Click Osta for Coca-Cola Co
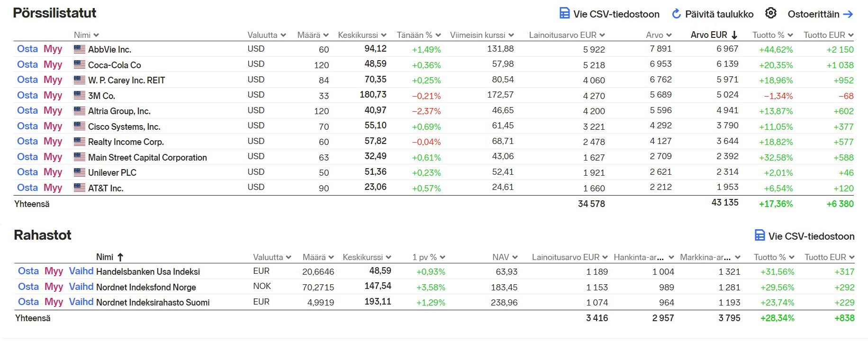 [27, 64]
